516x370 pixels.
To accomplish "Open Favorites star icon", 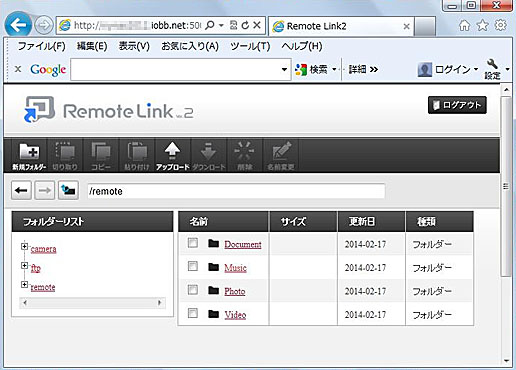I will (482, 25).
